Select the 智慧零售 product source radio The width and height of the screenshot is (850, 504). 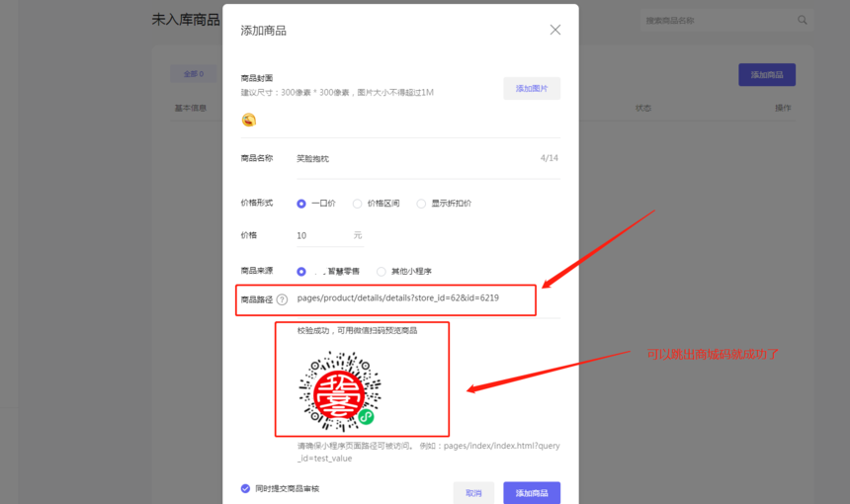click(x=301, y=272)
